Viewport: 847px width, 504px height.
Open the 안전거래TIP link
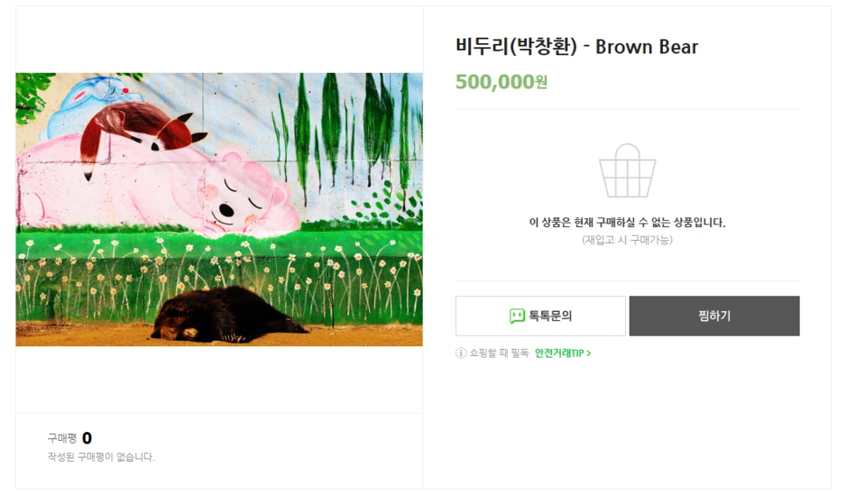pyautogui.click(x=563, y=353)
